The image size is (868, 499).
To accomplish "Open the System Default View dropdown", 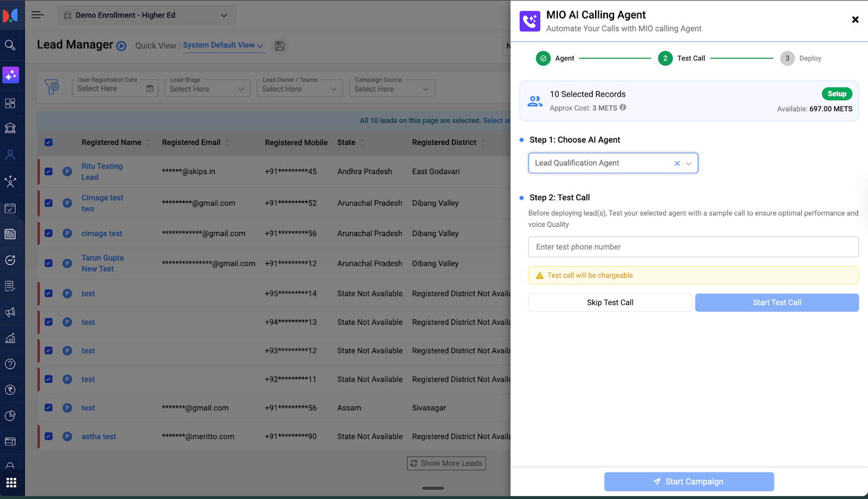I will [x=223, y=46].
